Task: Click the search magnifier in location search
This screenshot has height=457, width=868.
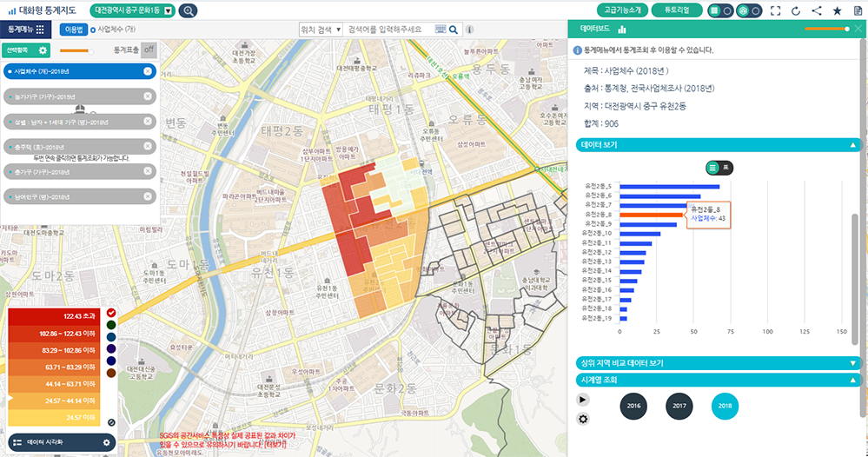Action: (453, 30)
